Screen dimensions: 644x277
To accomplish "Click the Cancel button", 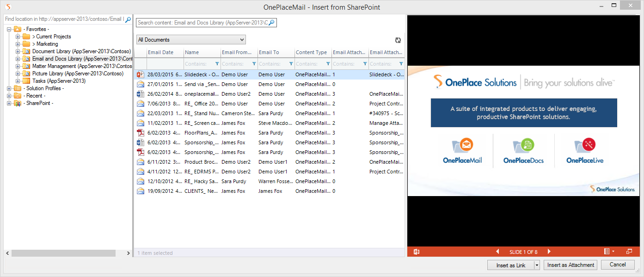I will [x=618, y=265].
